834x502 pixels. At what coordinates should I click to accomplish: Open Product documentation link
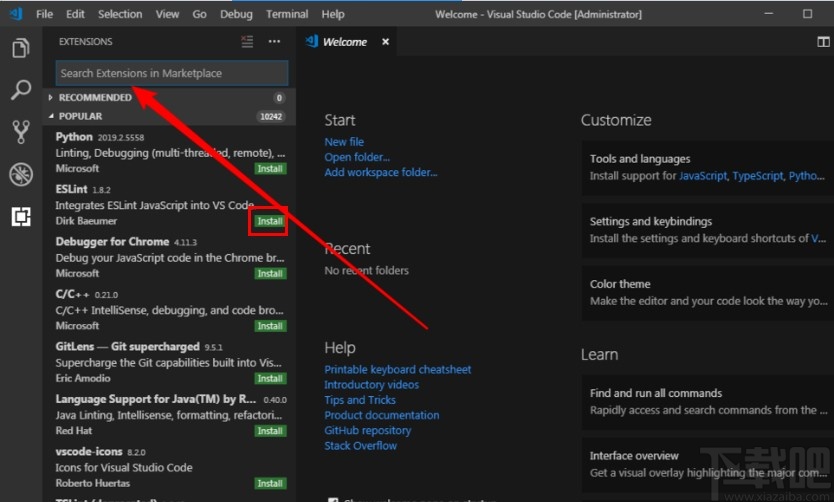coord(382,415)
